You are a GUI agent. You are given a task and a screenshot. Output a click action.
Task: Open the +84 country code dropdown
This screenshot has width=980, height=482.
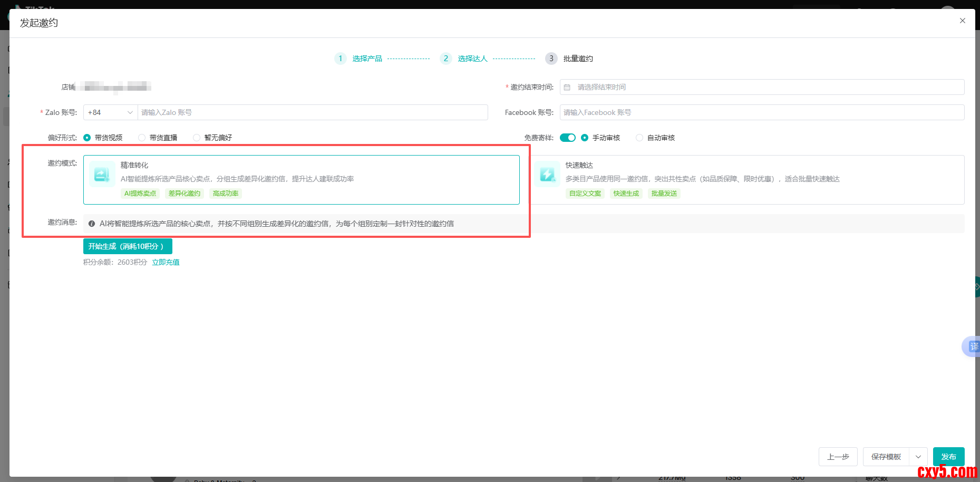(110, 112)
